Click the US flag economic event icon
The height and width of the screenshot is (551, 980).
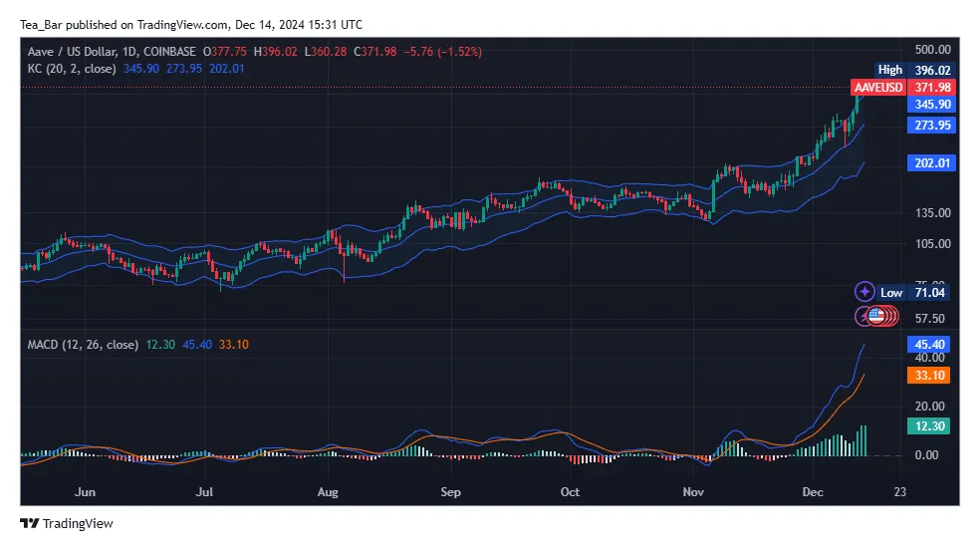click(x=876, y=316)
